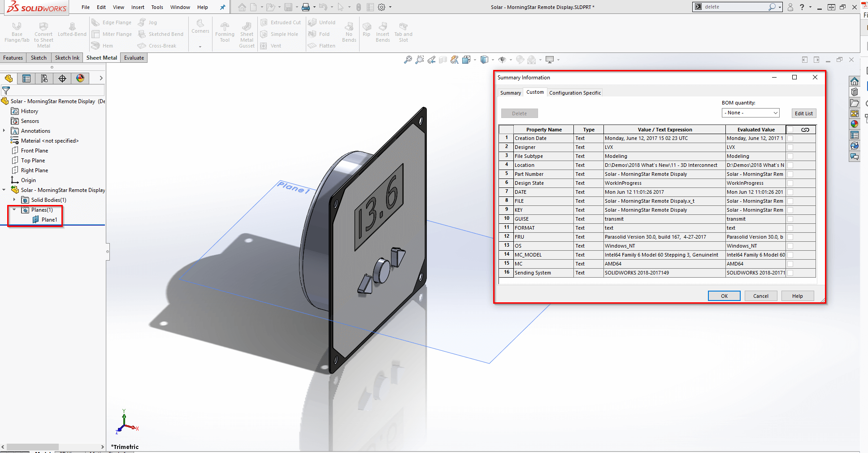The height and width of the screenshot is (453, 868).
Task: Click the Options gear icon
Action: point(382,7)
